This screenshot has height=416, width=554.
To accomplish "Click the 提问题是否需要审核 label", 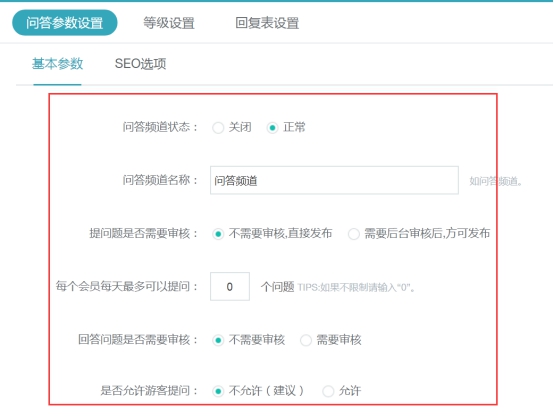I will 143,233.
